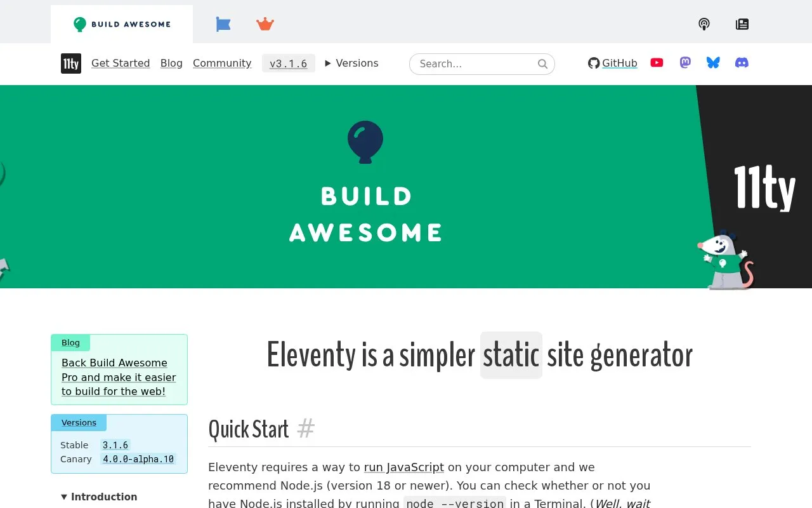This screenshot has height=508, width=812.
Task: Click the v3.1.6 version badge
Action: [289, 63]
